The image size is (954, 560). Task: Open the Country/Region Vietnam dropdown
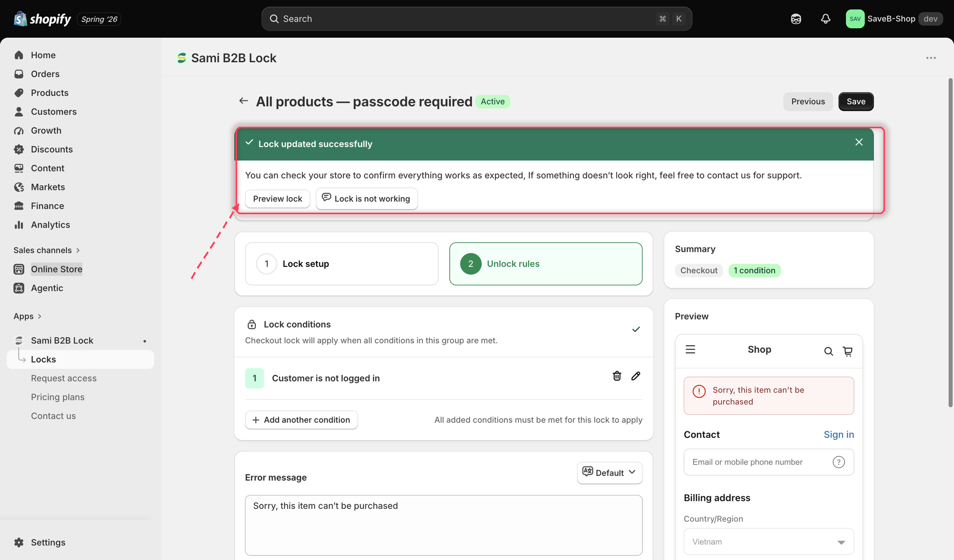(x=769, y=542)
